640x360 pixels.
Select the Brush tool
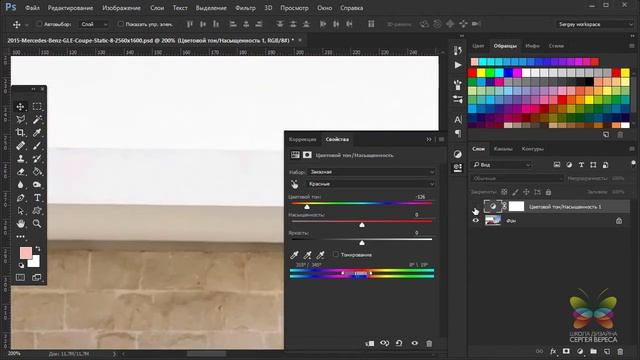coord(37,145)
